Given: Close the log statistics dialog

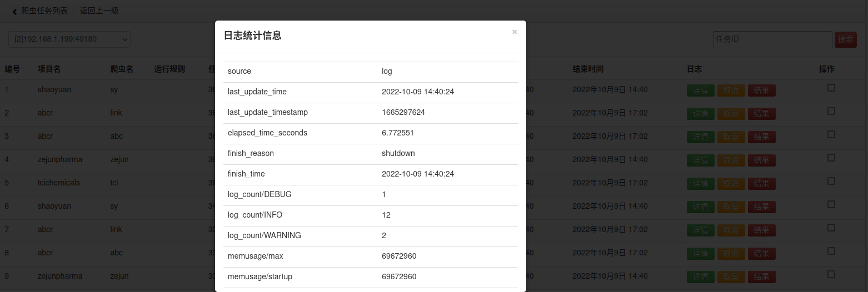Looking at the screenshot, I should pos(515,32).
